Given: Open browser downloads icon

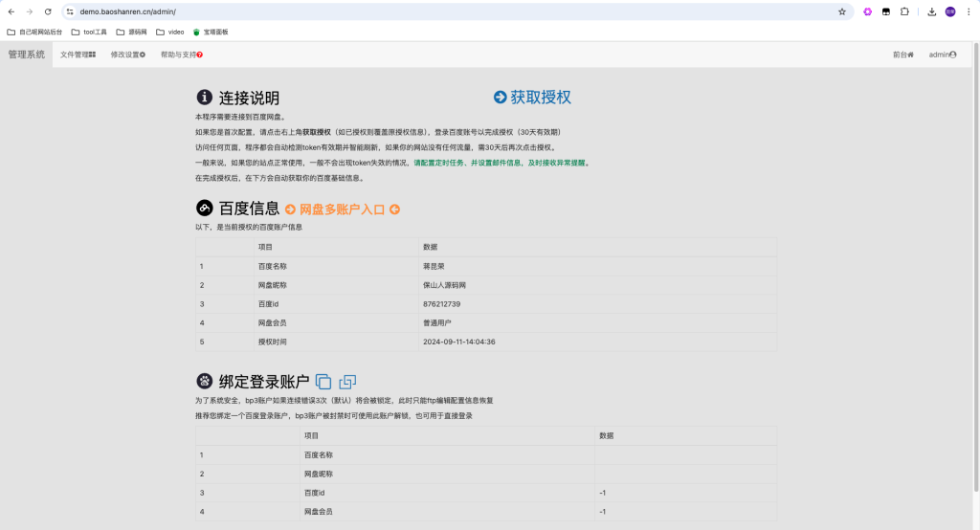Looking at the screenshot, I should point(932,11).
